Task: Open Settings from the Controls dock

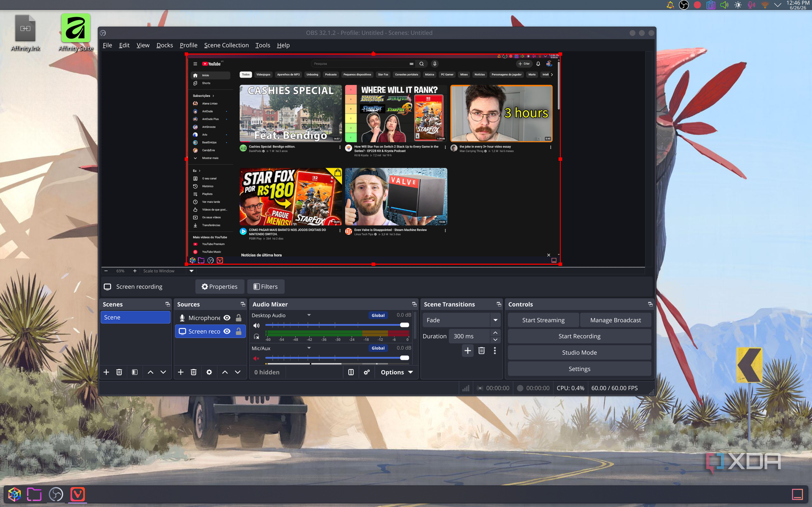Action: [579, 369]
